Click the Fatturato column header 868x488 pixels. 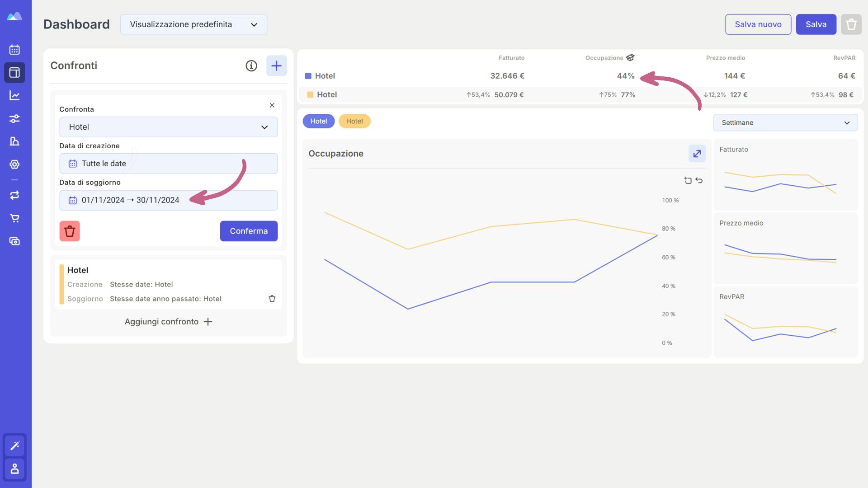coord(512,58)
